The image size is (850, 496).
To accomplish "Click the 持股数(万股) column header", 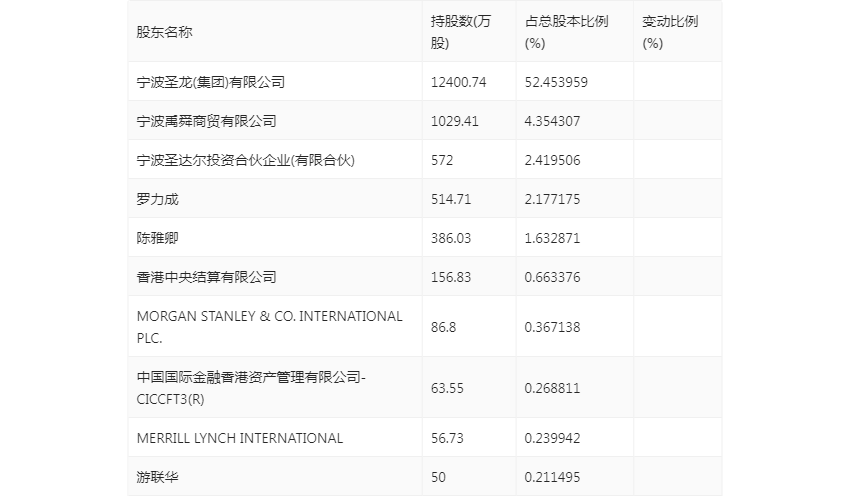I will [x=461, y=32].
